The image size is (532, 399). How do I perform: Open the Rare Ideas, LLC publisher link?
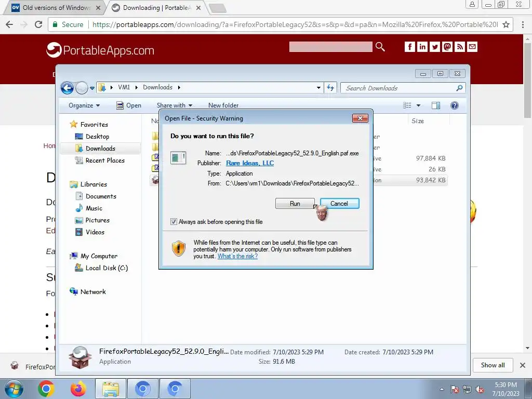tap(250, 163)
